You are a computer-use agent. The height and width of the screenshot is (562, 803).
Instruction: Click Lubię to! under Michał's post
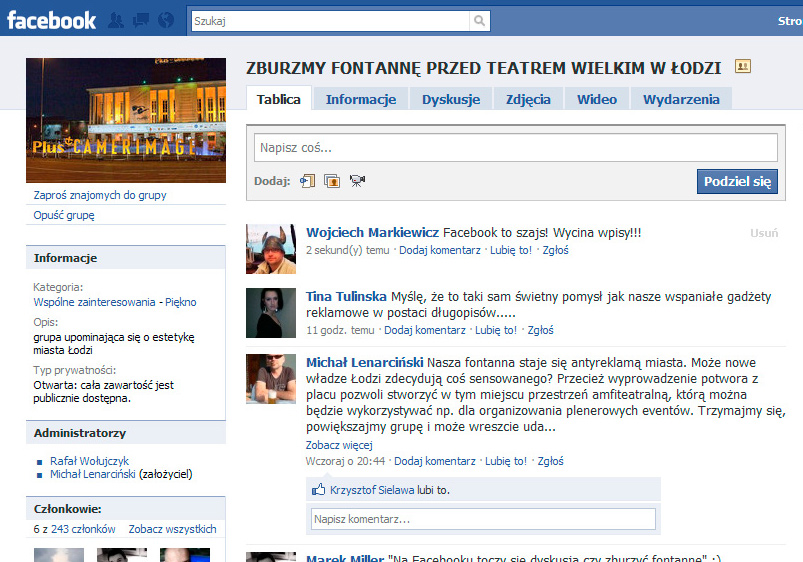[506, 461]
